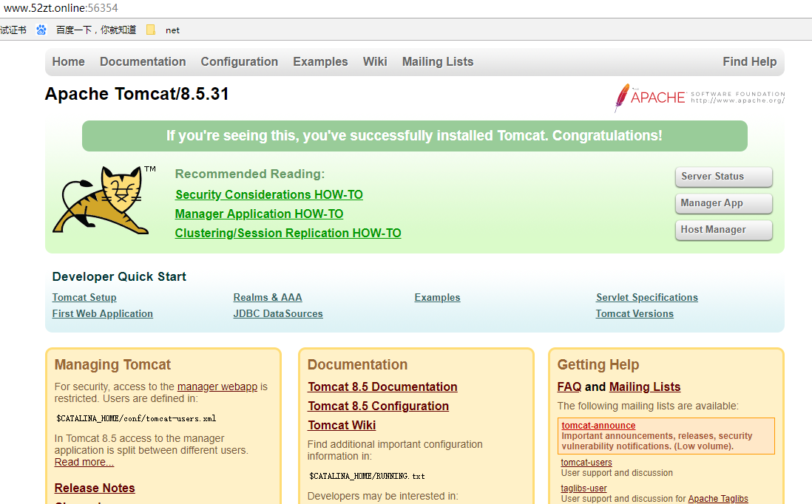
Task: Click the successfully installed Tomcat congratulations banner
Action: point(414,135)
